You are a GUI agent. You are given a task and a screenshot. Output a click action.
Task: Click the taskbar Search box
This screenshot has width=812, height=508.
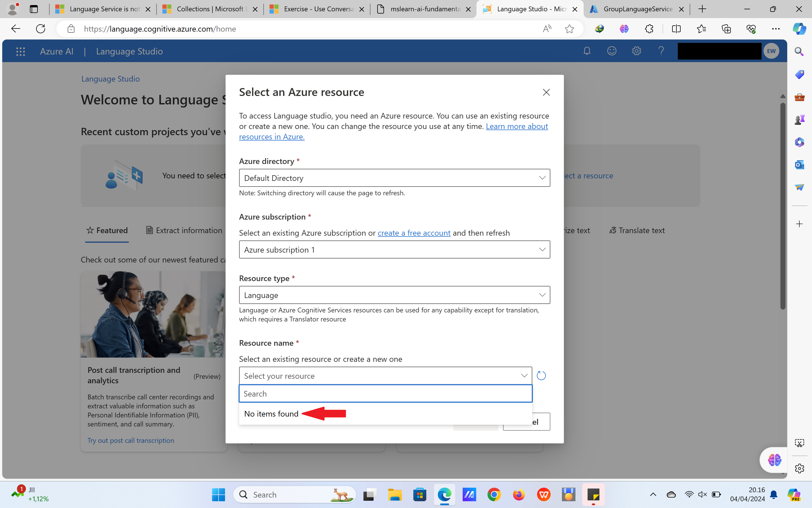tap(294, 494)
